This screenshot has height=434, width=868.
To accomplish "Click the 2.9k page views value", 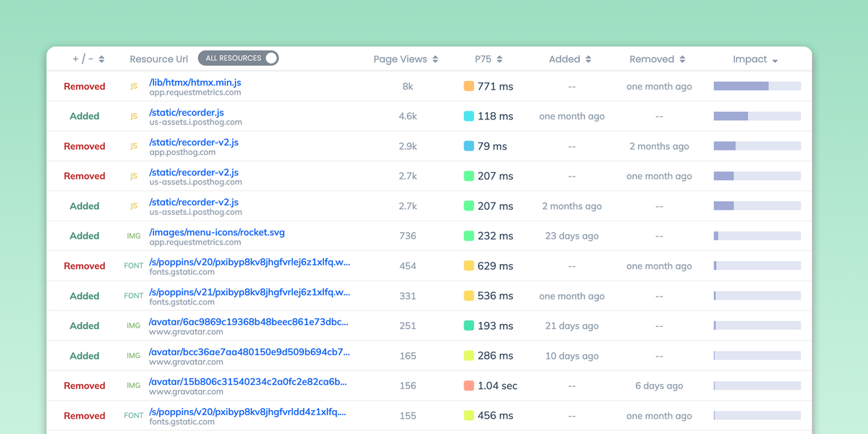I will pyautogui.click(x=408, y=146).
